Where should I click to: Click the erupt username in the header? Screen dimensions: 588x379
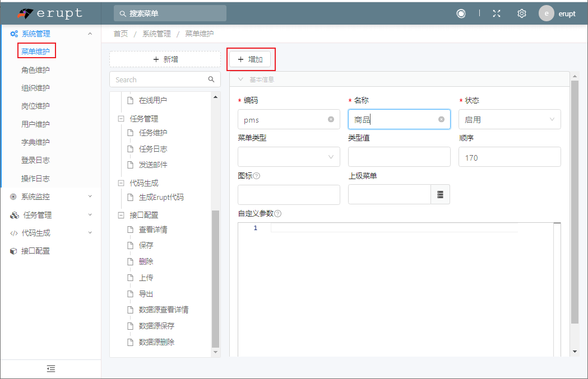567,13
